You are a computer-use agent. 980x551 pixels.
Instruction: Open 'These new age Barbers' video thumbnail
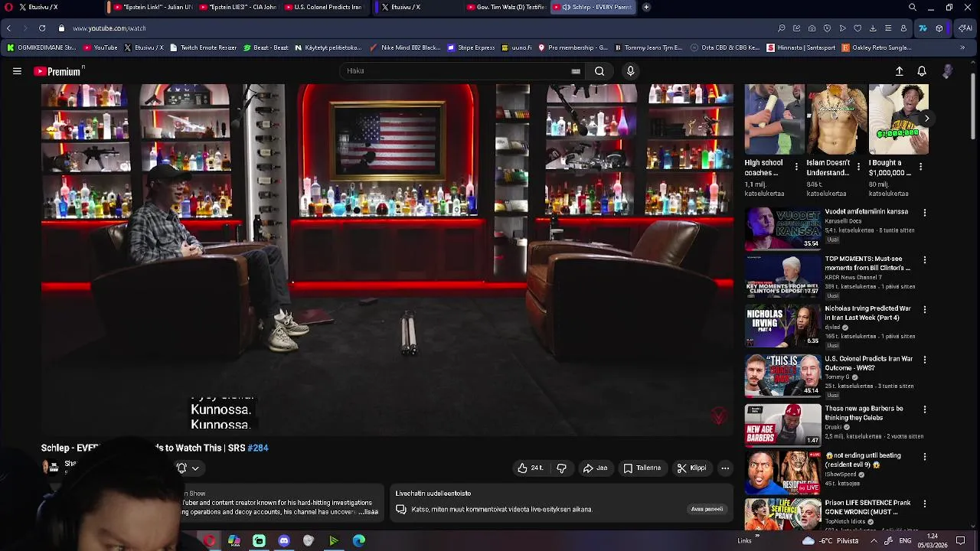click(782, 425)
